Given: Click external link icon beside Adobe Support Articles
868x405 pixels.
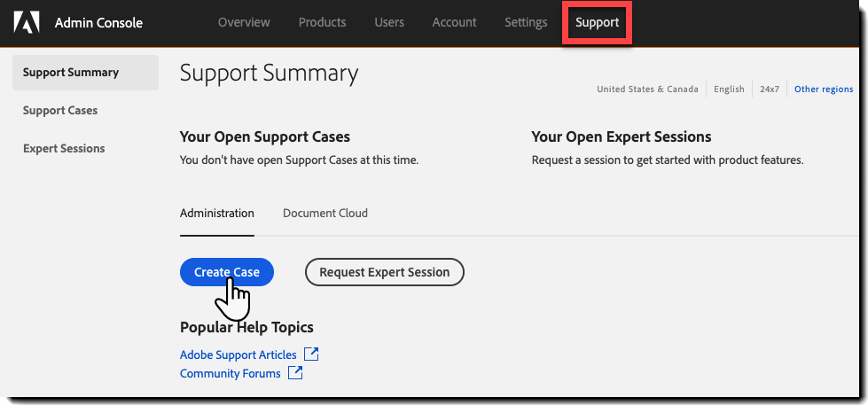Looking at the screenshot, I should (x=311, y=354).
